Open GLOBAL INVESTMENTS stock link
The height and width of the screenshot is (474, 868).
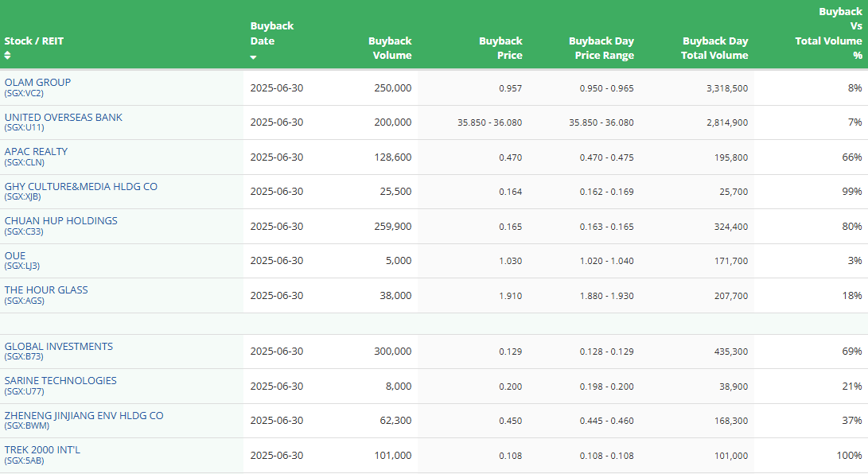click(59, 346)
